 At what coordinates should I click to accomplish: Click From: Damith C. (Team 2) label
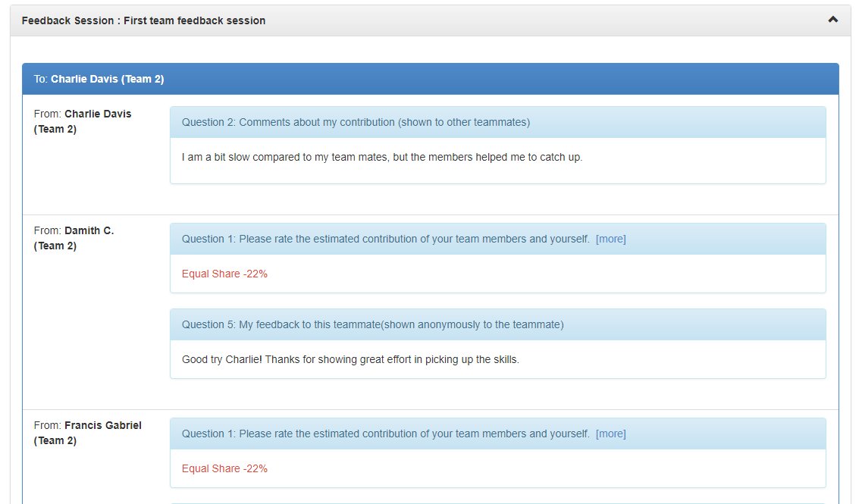74,238
